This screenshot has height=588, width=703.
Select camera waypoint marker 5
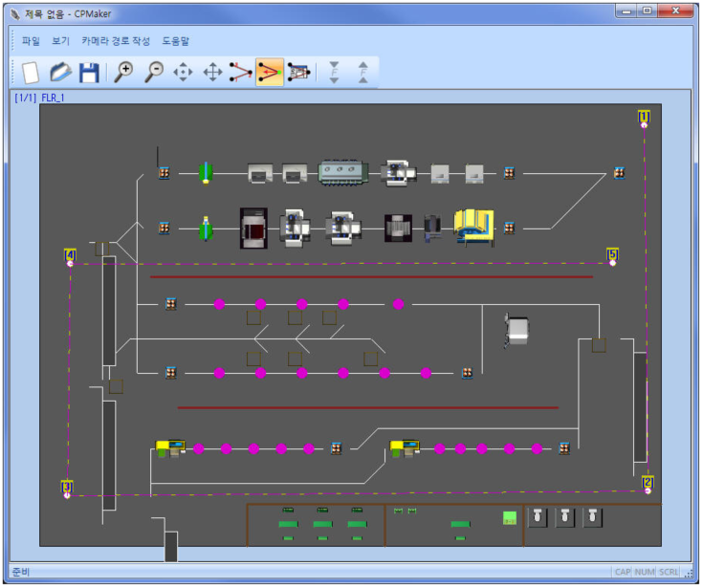point(612,255)
